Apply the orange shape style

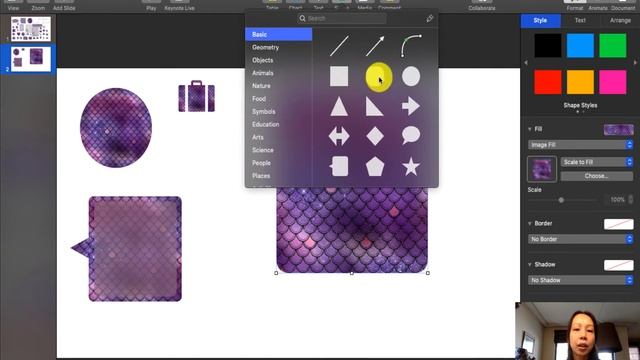(580, 82)
